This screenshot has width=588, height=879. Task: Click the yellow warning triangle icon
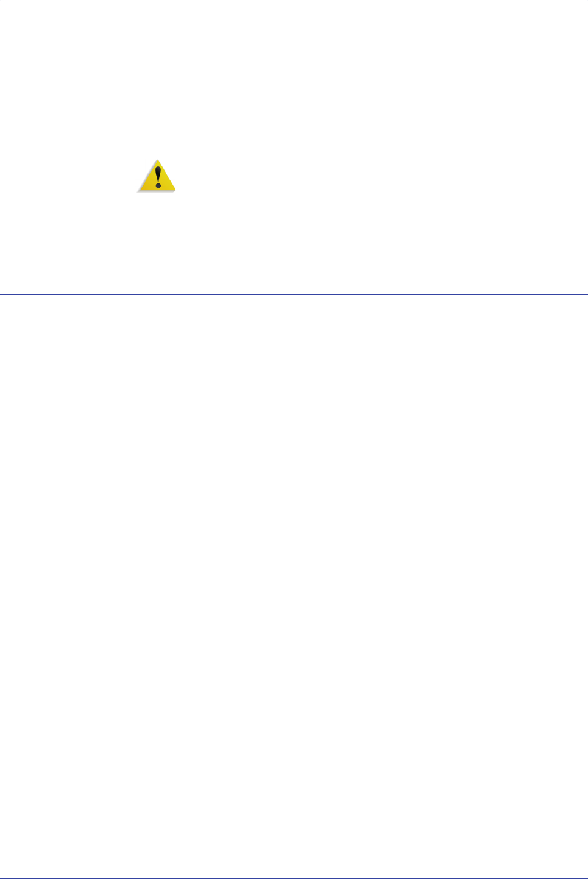click(x=157, y=176)
